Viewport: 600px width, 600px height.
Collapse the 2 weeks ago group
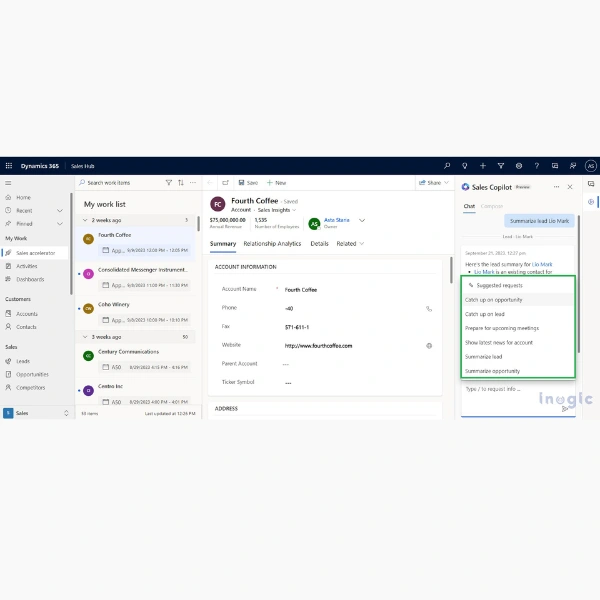(x=85, y=220)
